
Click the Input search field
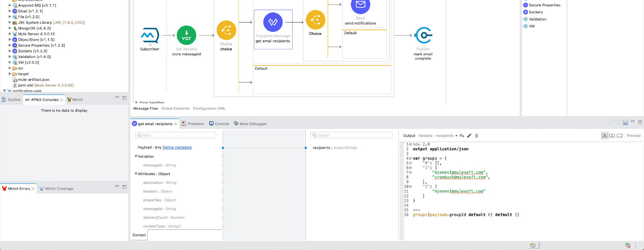[x=176, y=135]
